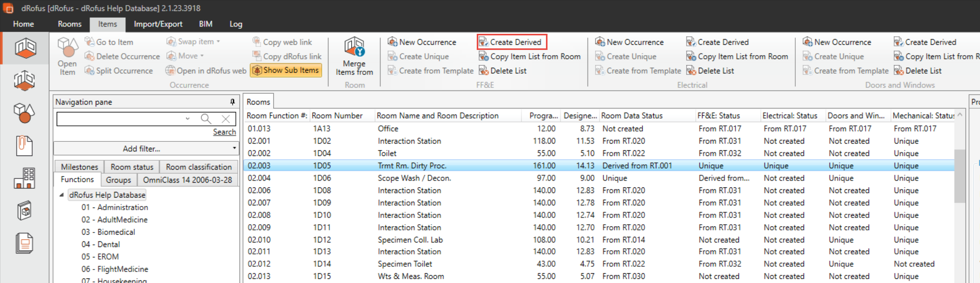This screenshot has width=980, height=283.
Task: Switch to the Rooms ribbon tab
Action: (x=70, y=24)
